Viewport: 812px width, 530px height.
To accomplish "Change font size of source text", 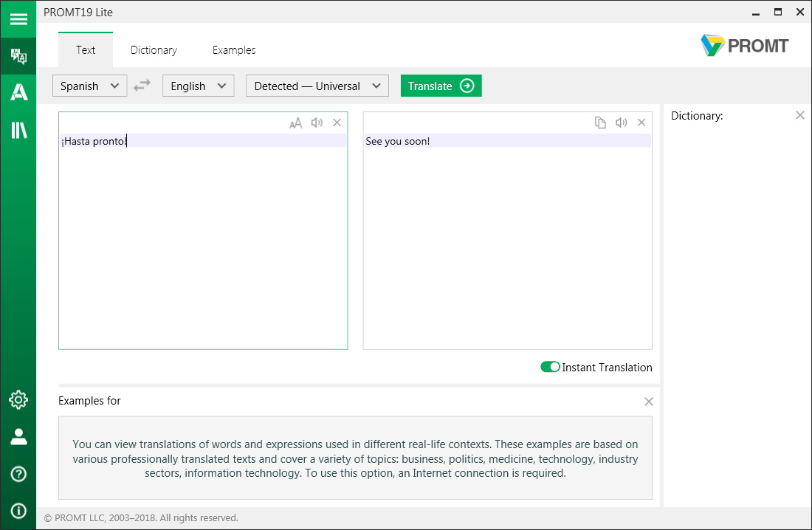I will tap(296, 123).
